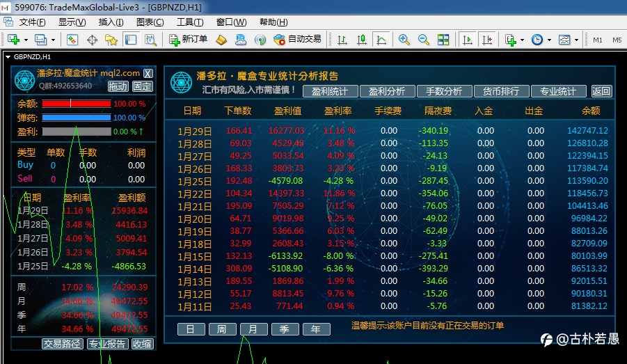Select the M1 timeframe
Viewport: 627px width, 364px height.
(x=598, y=40)
